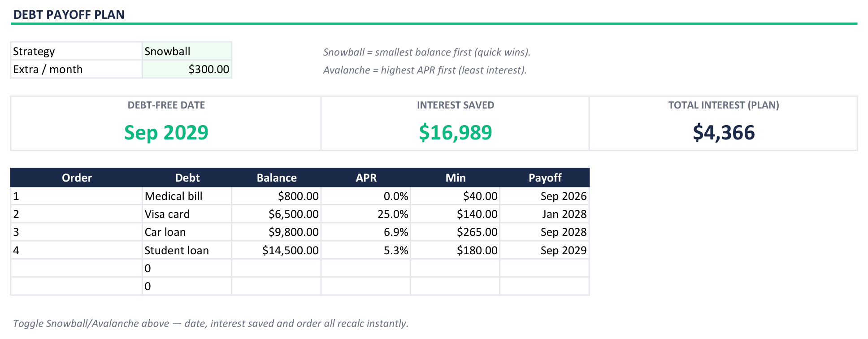868x339 pixels.
Task: Click the Order column header
Action: [x=76, y=178]
